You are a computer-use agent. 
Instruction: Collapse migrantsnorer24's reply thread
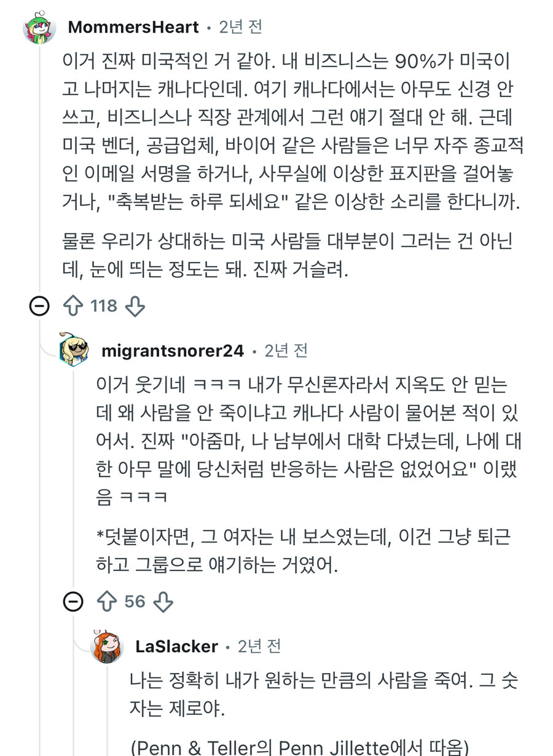pyautogui.click(x=74, y=602)
